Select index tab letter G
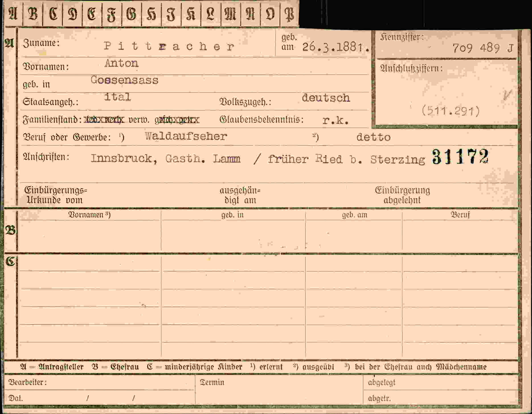Viewport: 532px width, 414px height. pyautogui.click(x=131, y=14)
